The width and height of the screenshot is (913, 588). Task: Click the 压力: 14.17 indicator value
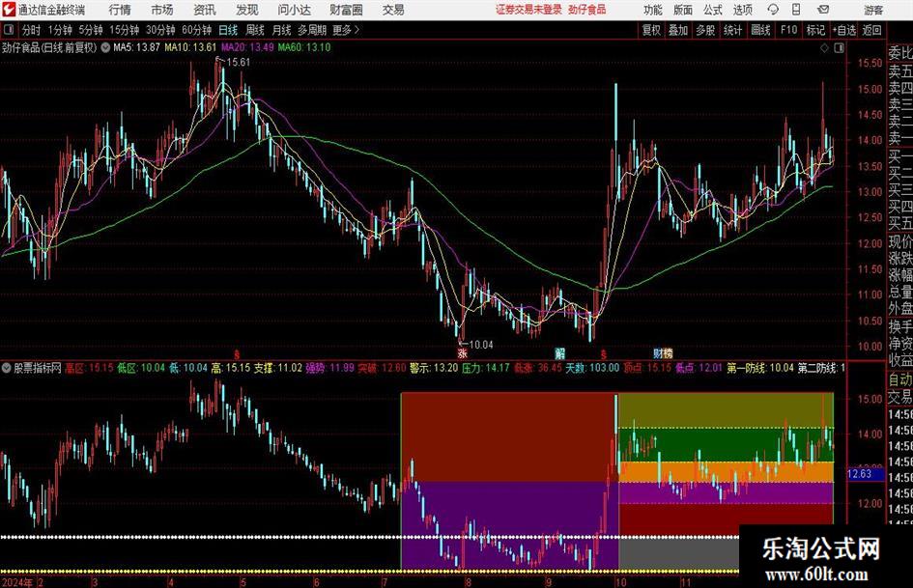click(485, 368)
